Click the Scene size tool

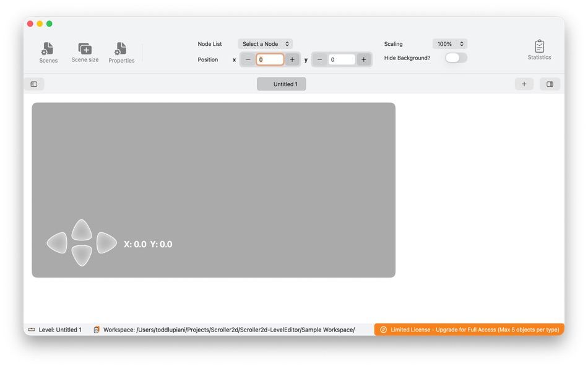85,52
